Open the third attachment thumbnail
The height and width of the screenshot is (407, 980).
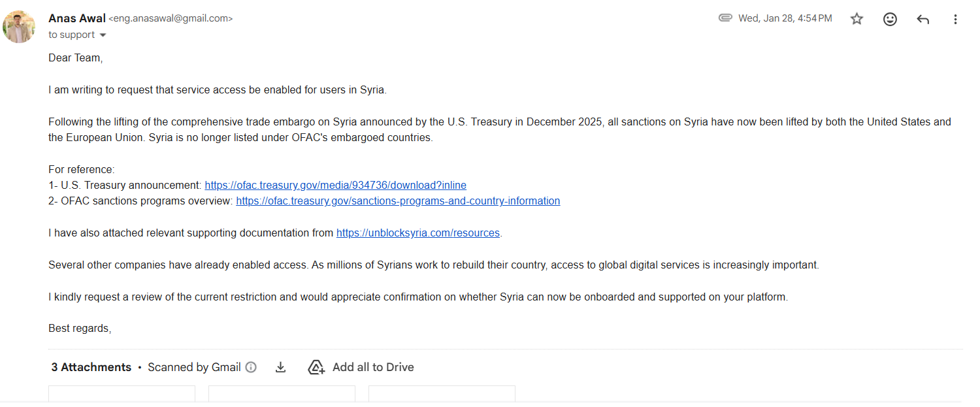(442, 393)
